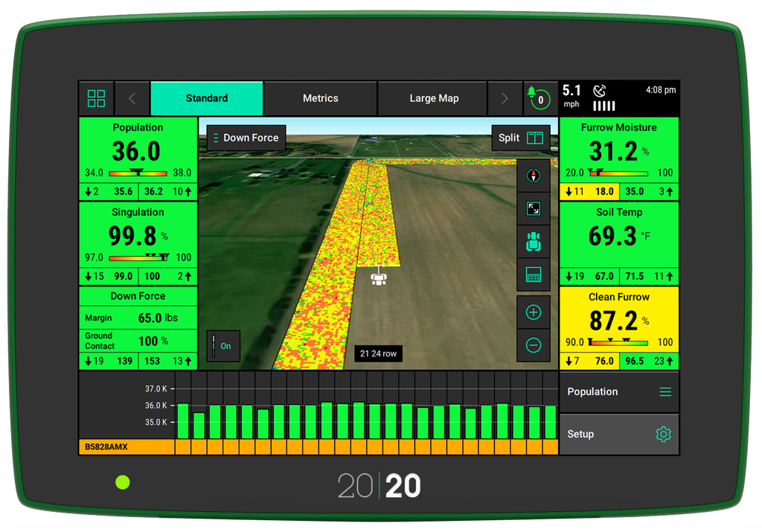This screenshot has height=532, width=762.
Task: Toggle the Down Force map overlay label
Action: (x=246, y=138)
